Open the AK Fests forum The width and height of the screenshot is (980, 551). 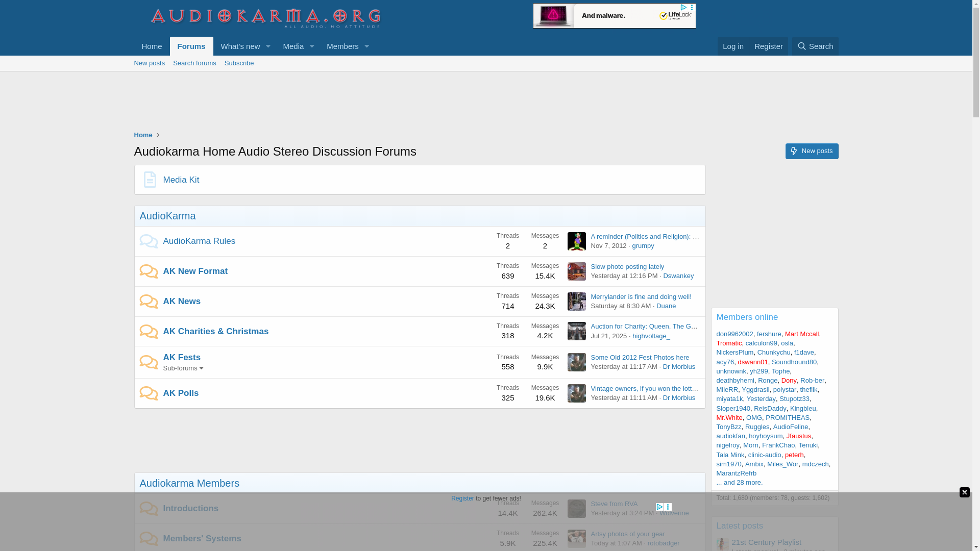coord(182,358)
